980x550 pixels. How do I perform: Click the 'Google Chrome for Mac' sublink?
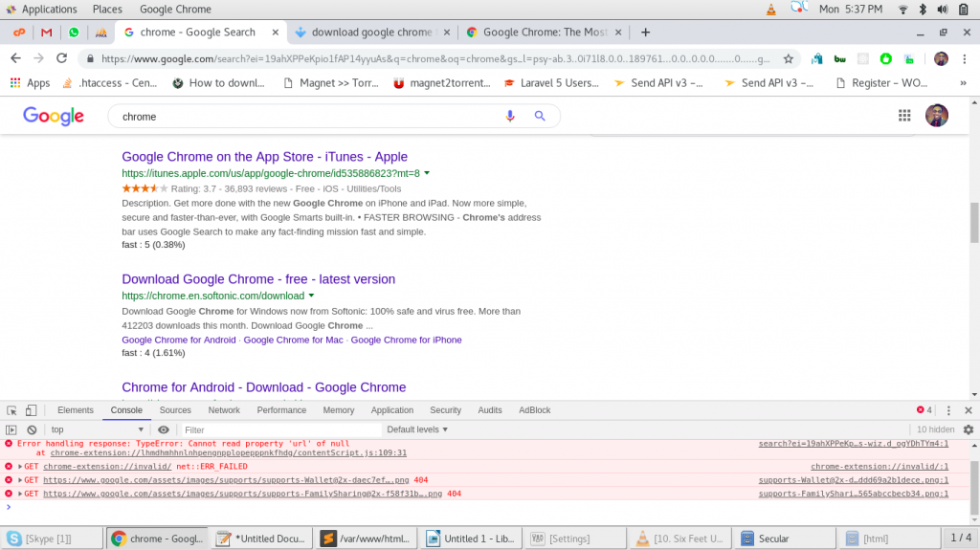point(293,340)
